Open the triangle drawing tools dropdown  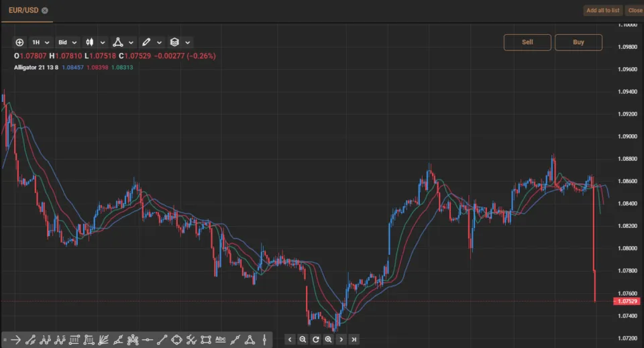tap(123, 42)
